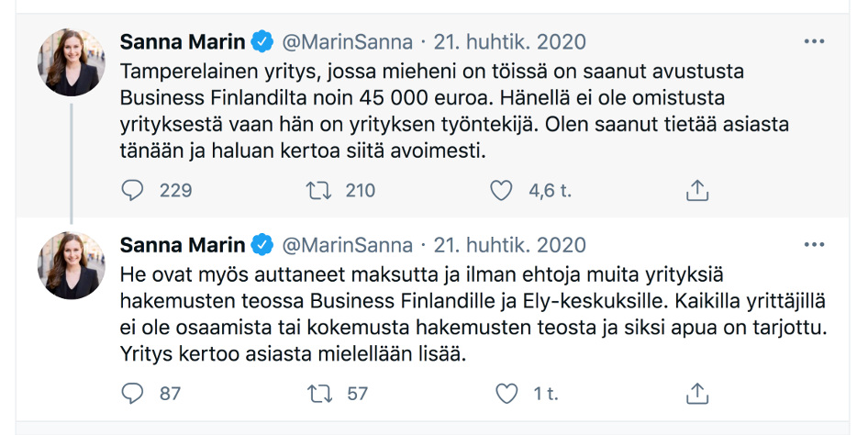
Task: Open more options on the first tweet
Action: tap(814, 42)
